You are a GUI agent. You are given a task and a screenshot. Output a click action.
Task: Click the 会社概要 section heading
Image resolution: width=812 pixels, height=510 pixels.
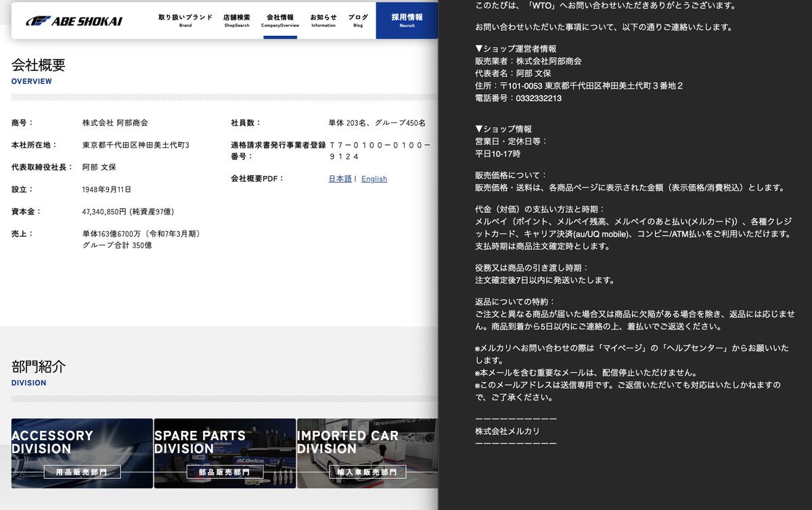click(x=39, y=66)
